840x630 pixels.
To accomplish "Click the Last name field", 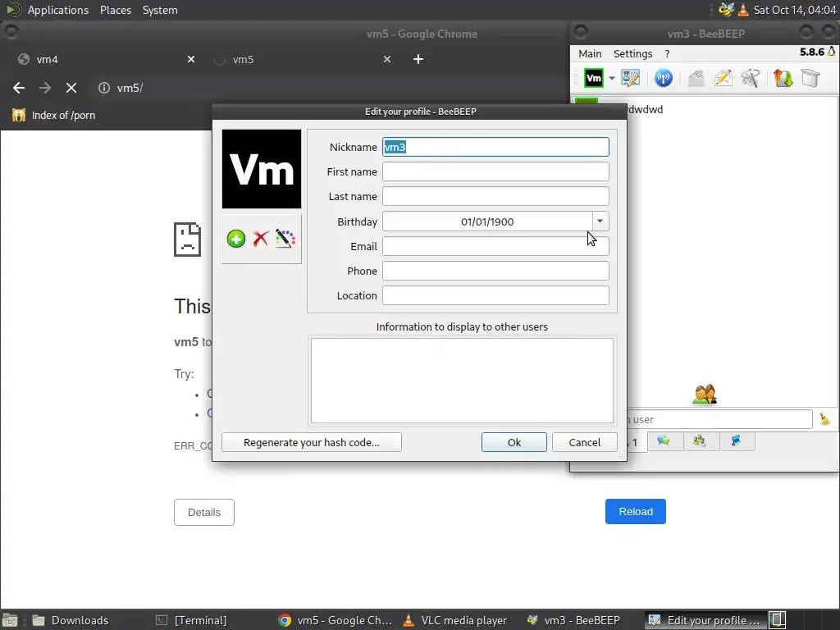I will [x=495, y=196].
